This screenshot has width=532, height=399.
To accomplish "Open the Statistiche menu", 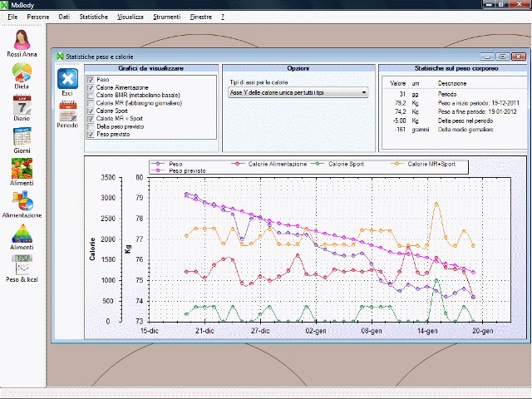I will tap(93, 17).
